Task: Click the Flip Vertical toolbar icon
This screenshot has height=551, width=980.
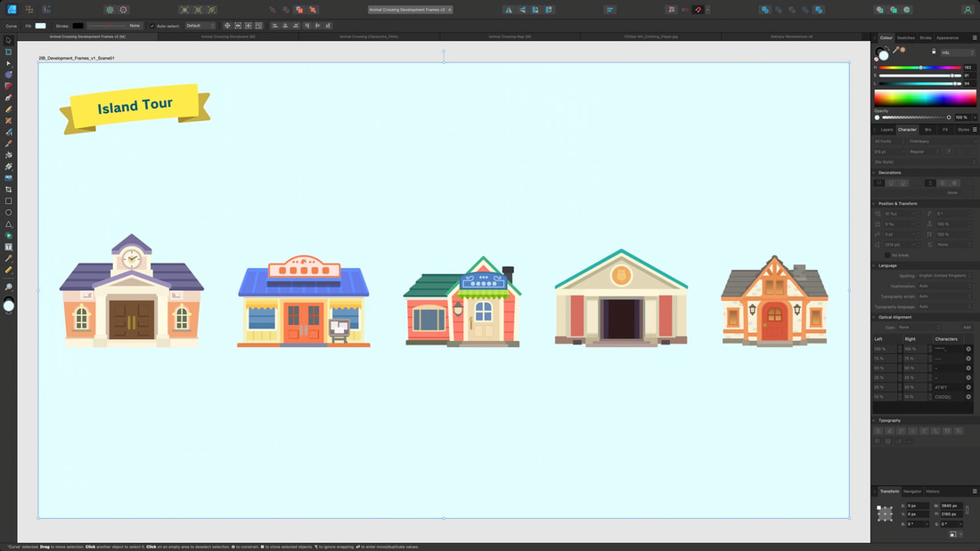Action: click(522, 10)
